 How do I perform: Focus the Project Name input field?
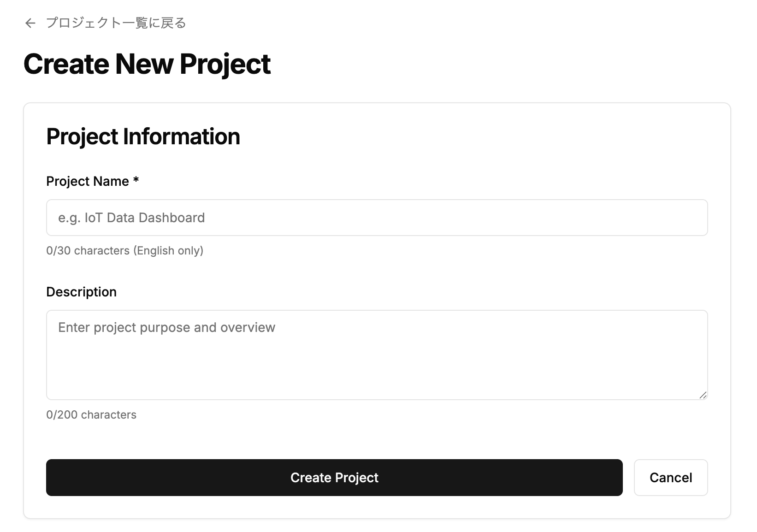pyautogui.click(x=376, y=217)
